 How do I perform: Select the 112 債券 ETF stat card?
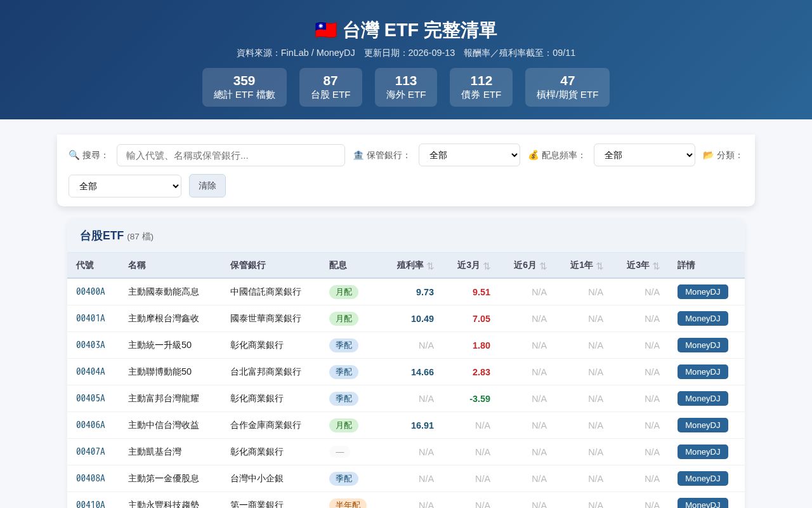[481, 88]
